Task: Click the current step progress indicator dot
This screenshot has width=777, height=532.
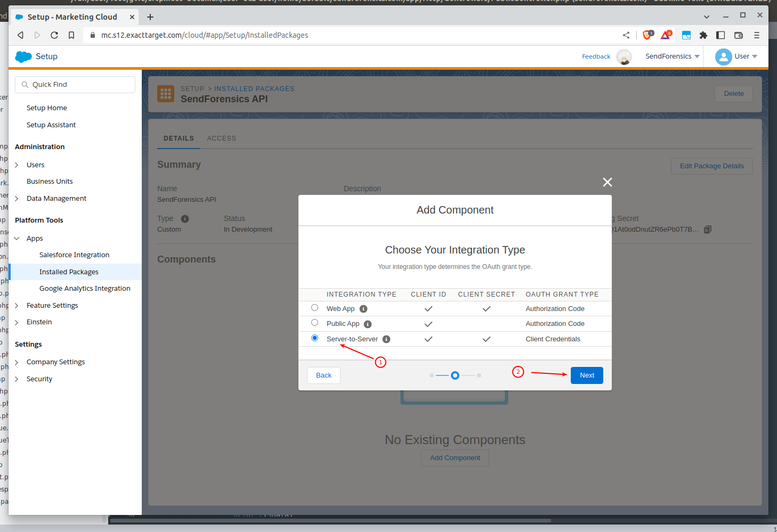Action: point(455,375)
